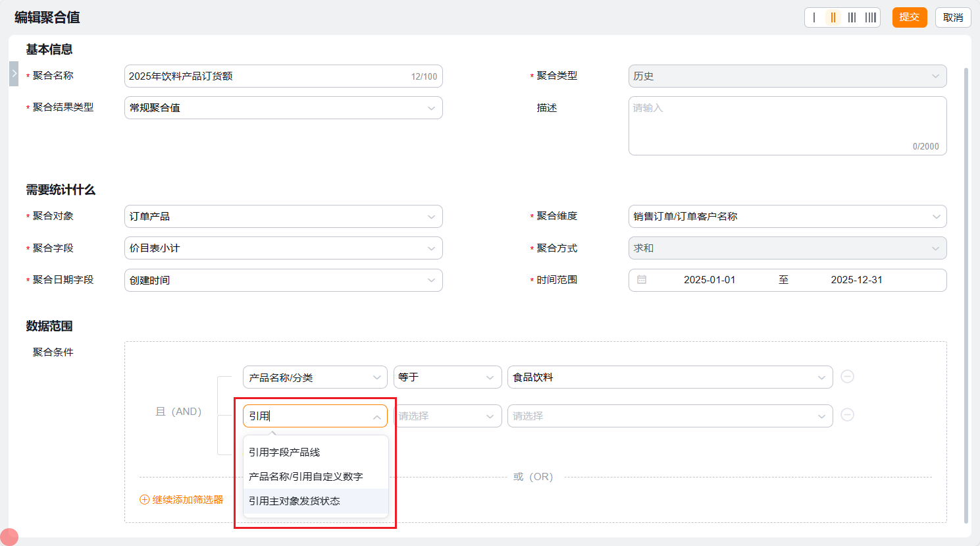980x546 pixels.
Task: Remove the empty second condition row
Action: [x=848, y=415]
